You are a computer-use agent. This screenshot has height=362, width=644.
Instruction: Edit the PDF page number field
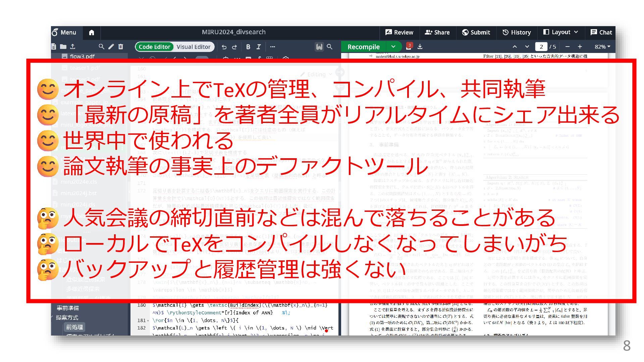point(541,47)
